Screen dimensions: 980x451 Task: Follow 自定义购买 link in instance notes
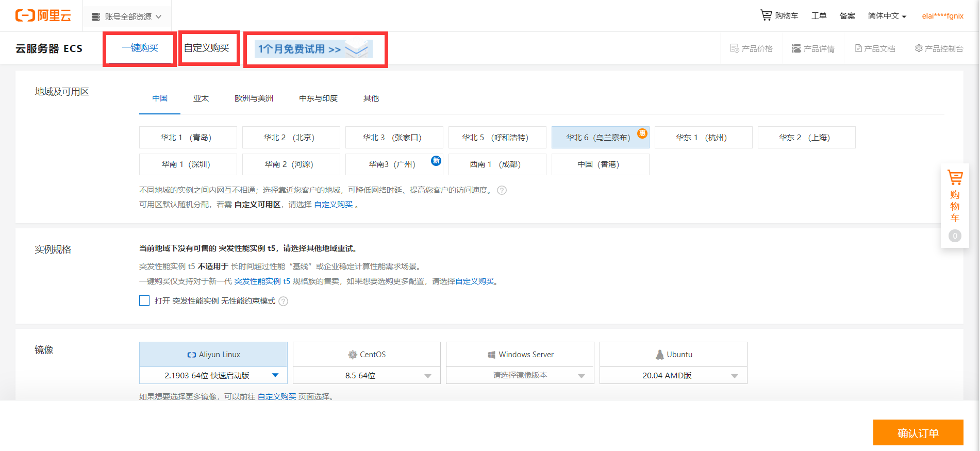474,281
